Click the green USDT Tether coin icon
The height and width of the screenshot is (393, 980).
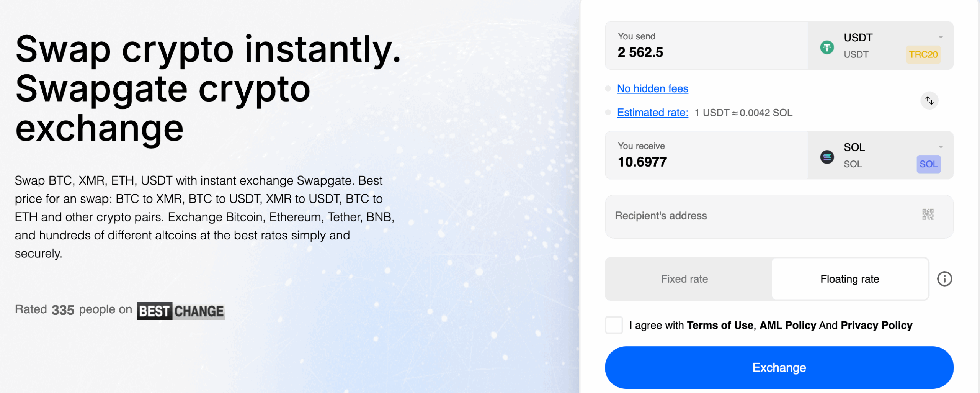pos(827,47)
